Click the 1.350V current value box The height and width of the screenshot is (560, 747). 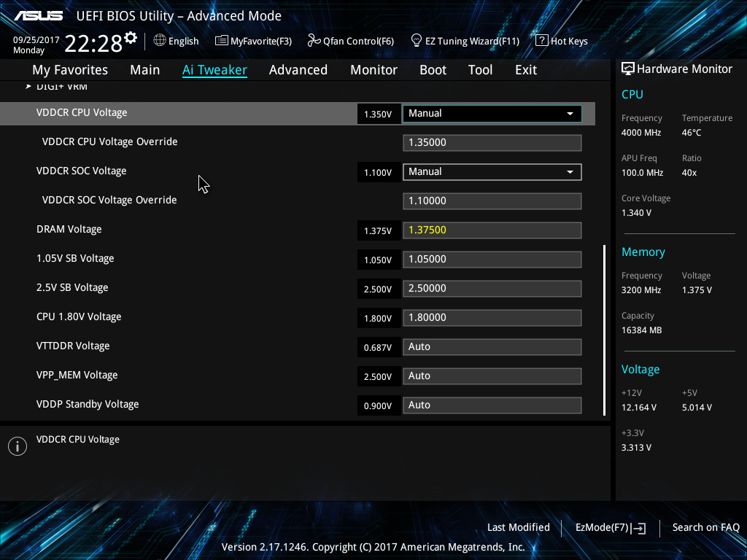[x=379, y=114]
